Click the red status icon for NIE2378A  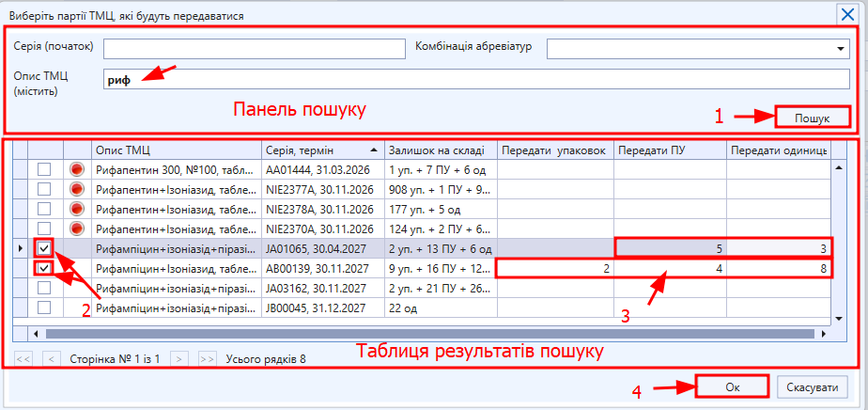pos(77,209)
